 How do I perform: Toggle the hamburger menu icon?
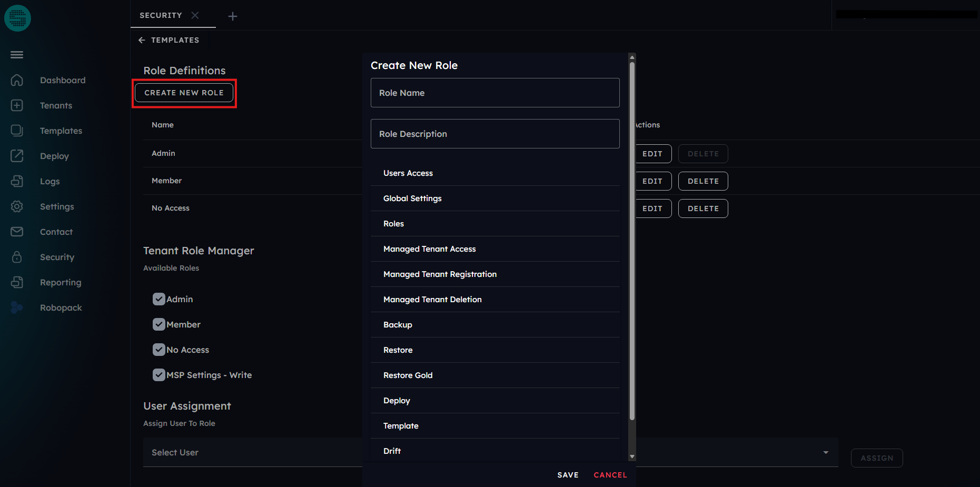pos(17,55)
